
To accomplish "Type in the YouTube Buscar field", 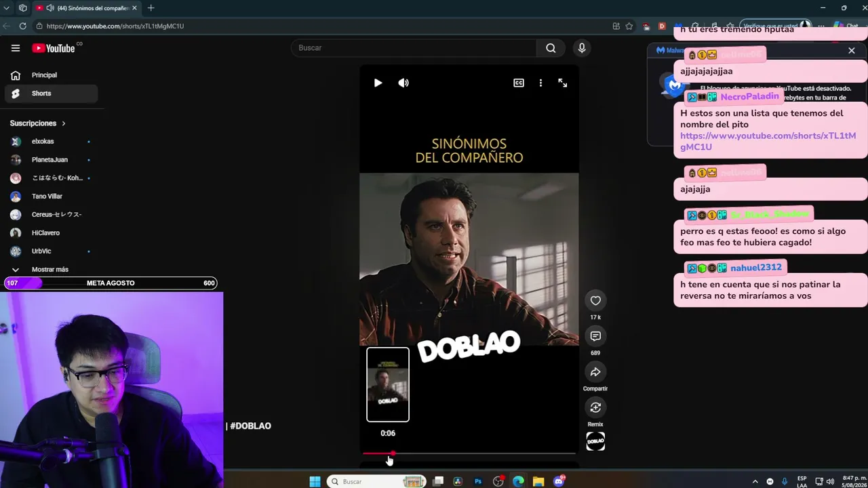I will (414, 48).
